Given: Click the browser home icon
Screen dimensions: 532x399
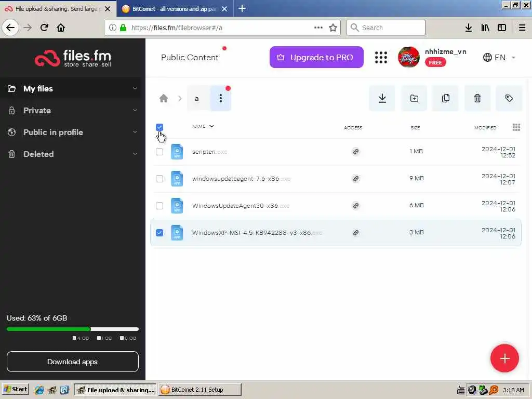Looking at the screenshot, I should pyautogui.click(x=61, y=28).
